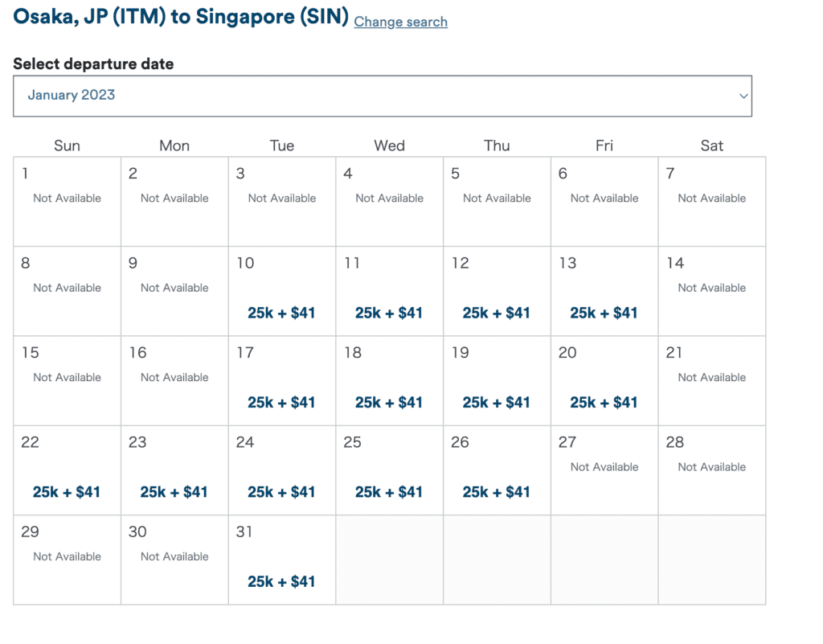The image size is (823, 644).
Task: Choose the January 18 award fare
Action: coord(389,402)
